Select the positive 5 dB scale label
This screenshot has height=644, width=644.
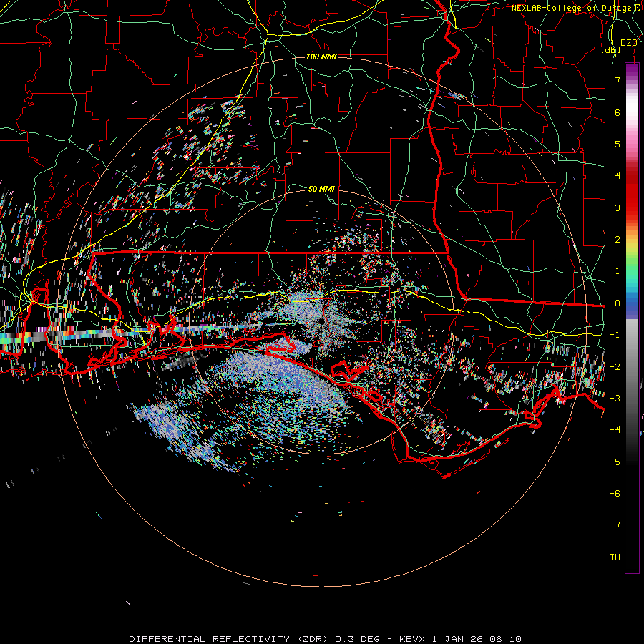tap(618, 144)
